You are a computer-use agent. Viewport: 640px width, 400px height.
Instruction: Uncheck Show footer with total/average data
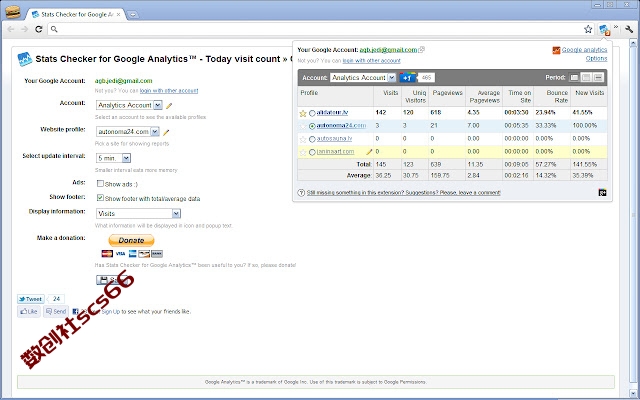tap(100, 198)
